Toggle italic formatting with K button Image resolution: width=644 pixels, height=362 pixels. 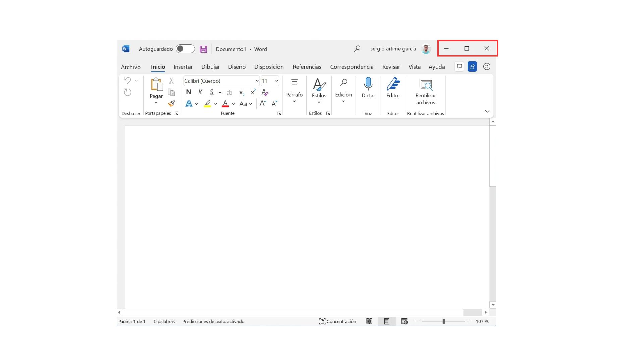click(x=200, y=92)
